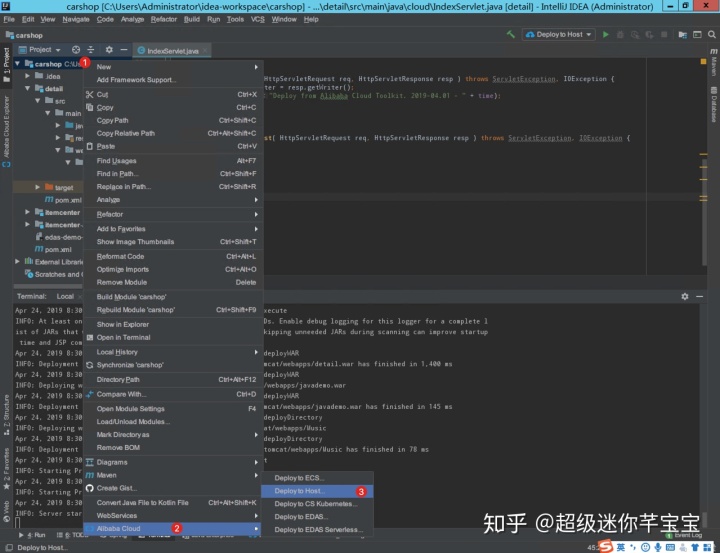Expand the Local History submenu
The image size is (720, 553).
[173, 352]
